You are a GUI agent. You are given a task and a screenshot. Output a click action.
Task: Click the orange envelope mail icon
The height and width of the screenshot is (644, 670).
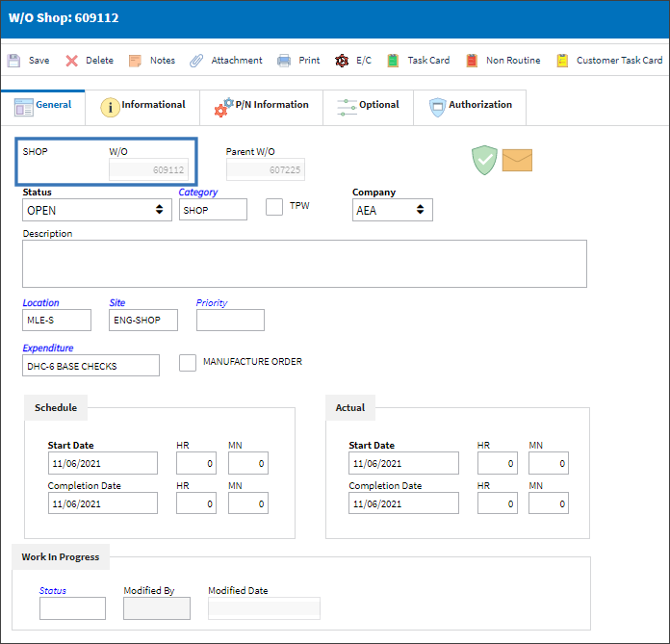[517, 160]
